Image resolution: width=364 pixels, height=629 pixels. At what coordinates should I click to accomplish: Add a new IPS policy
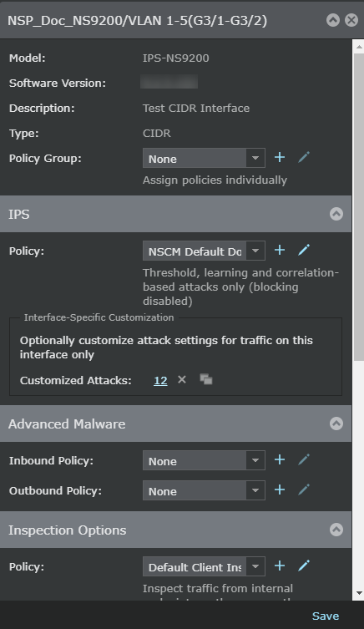(x=280, y=250)
